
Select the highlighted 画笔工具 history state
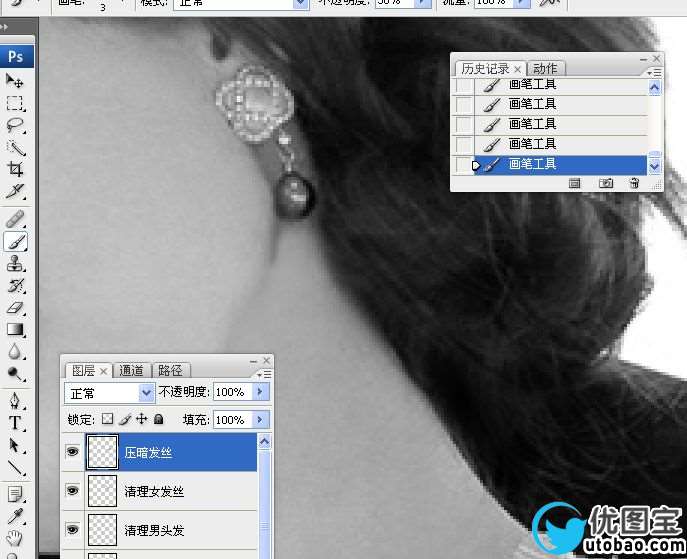560,164
